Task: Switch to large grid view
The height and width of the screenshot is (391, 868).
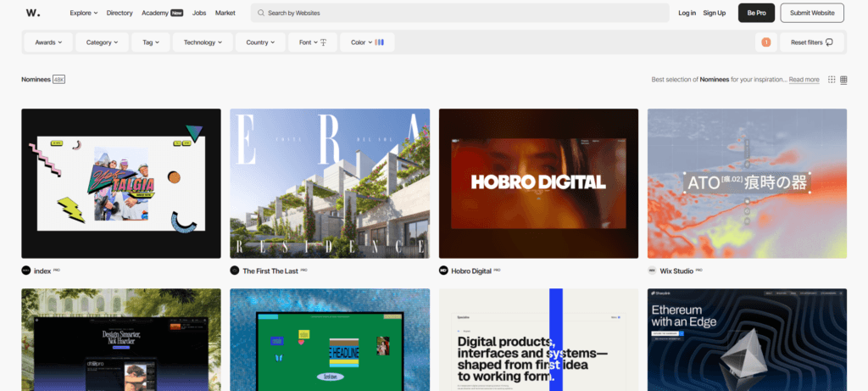Action: click(843, 80)
